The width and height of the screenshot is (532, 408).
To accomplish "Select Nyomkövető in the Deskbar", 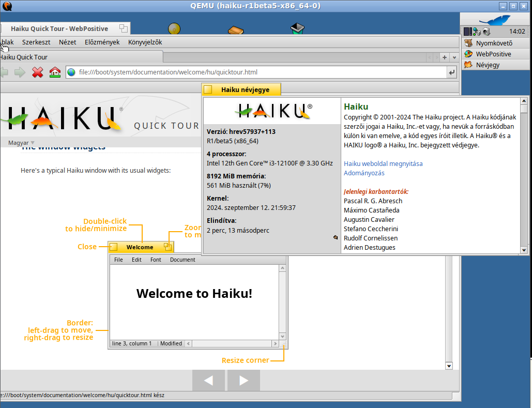I will 495,43.
